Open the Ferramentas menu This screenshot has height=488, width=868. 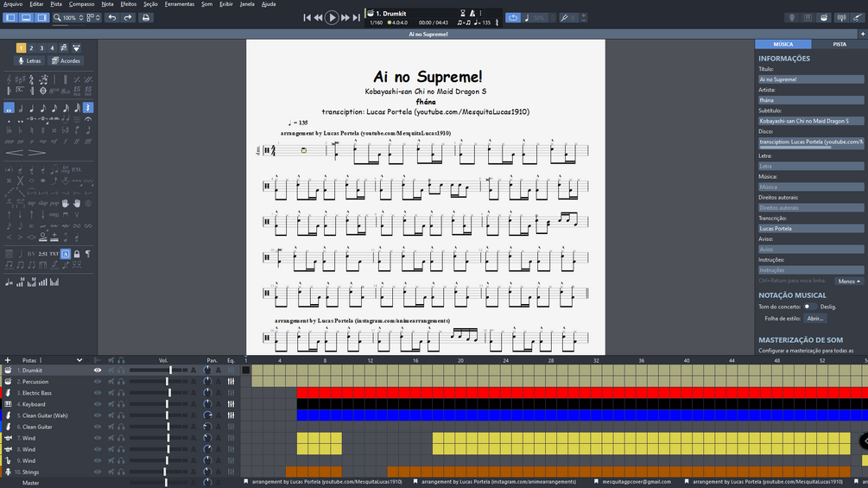coord(180,3)
